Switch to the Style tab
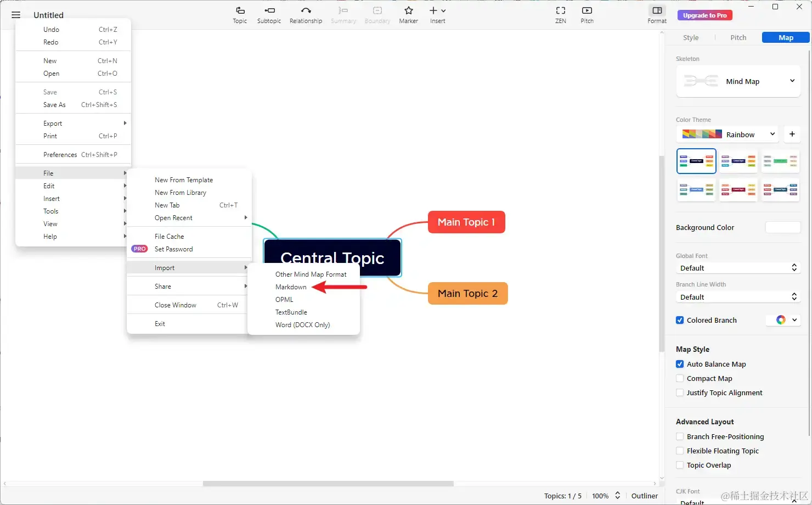The image size is (812, 505). [691, 37]
